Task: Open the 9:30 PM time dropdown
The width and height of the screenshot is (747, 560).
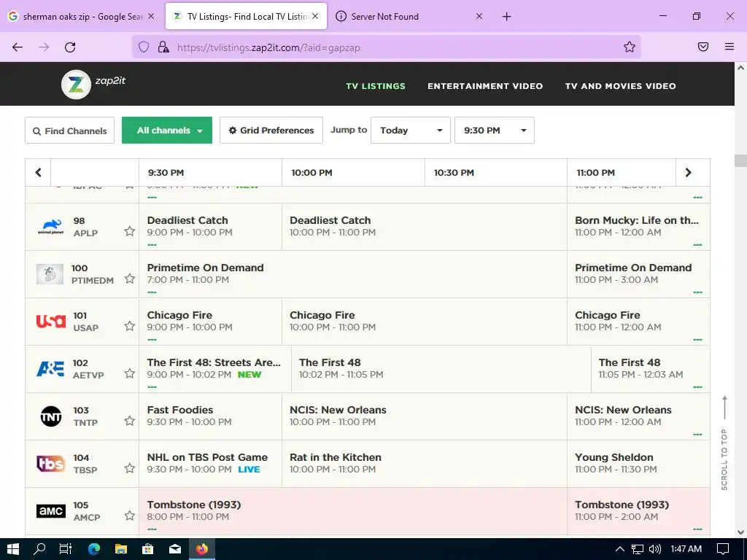Action: pyautogui.click(x=495, y=130)
